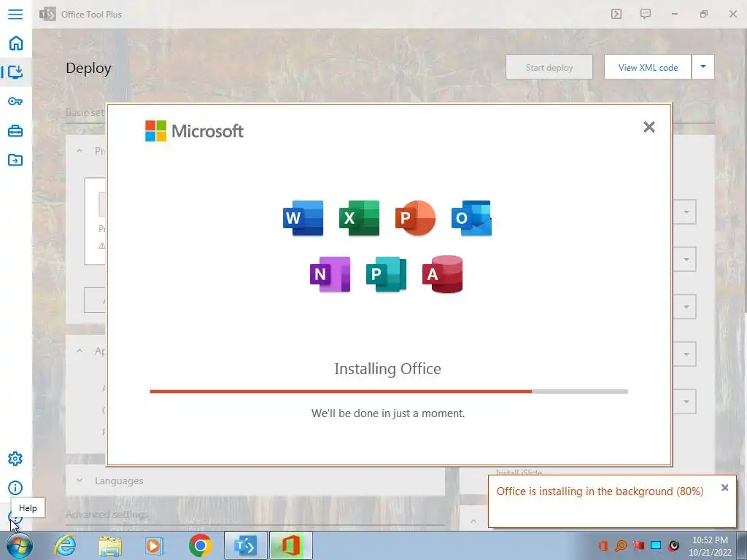747x560 pixels.
Task: Open dropdown arrow next to View XML code
Action: point(703,66)
